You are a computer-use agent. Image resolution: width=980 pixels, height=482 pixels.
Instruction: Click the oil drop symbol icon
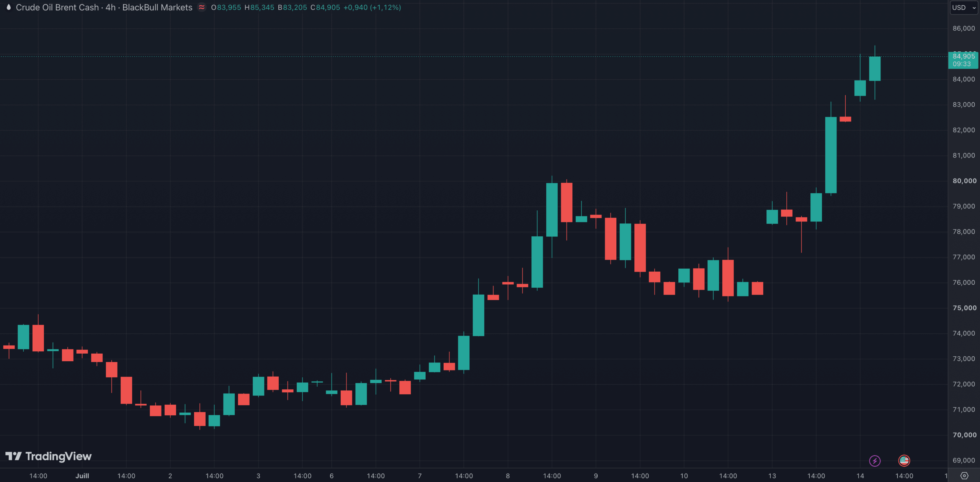(8, 7)
